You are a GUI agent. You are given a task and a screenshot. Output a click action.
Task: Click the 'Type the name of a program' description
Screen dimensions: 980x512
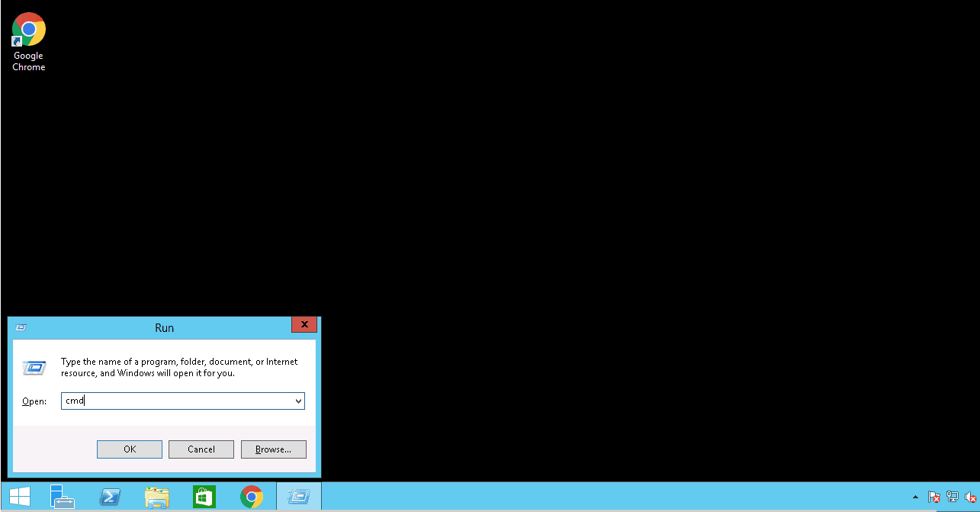[179, 367]
